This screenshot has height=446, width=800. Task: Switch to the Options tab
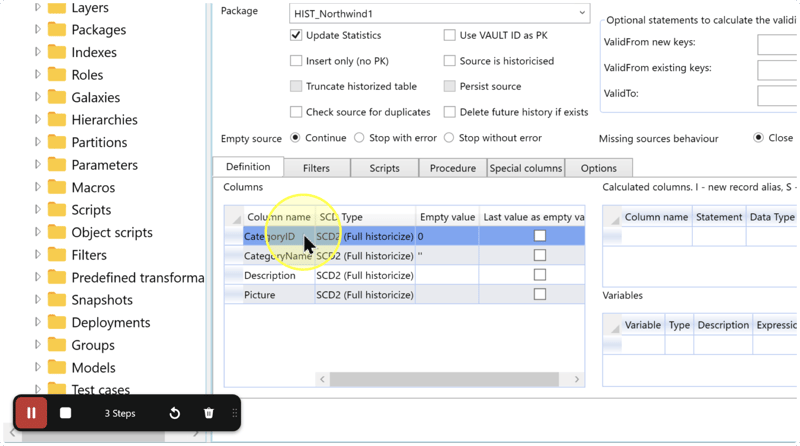(x=598, y=168)
